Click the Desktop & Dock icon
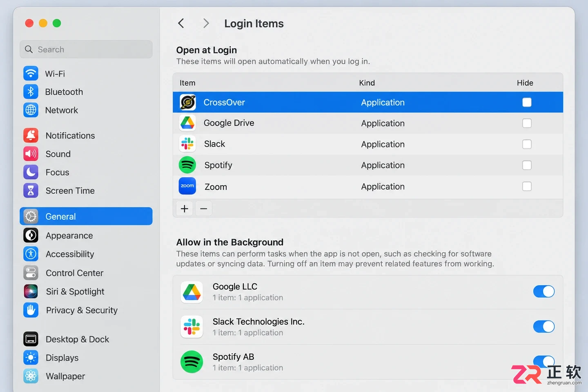The width and height of the screenshot is (588, 392). tap(31, 339)
